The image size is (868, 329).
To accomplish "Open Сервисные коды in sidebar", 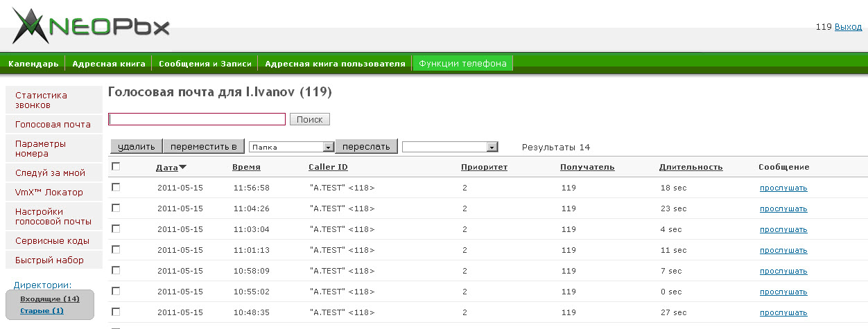I will click(53, 241).
